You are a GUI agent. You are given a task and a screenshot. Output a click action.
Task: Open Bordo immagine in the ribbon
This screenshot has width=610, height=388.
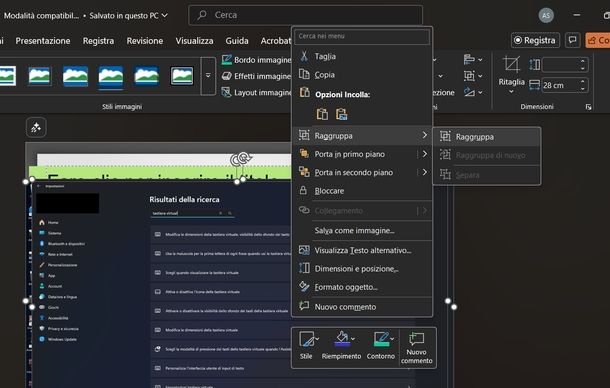(256, 60)
